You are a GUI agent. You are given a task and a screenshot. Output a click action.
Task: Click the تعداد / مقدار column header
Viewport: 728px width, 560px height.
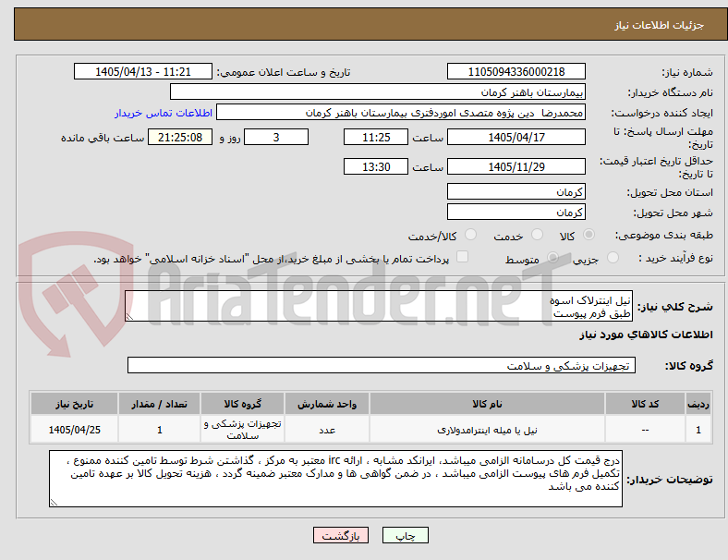(159, 404)
